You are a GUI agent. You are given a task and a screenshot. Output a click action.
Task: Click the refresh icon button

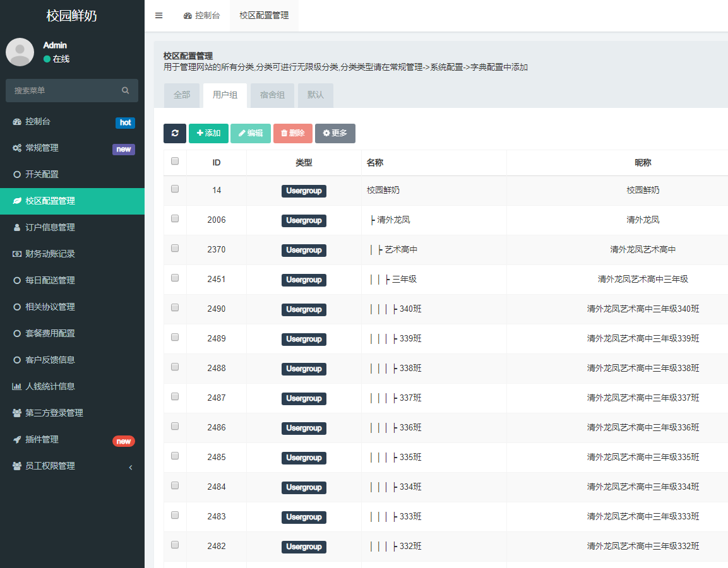pos(175,133)
